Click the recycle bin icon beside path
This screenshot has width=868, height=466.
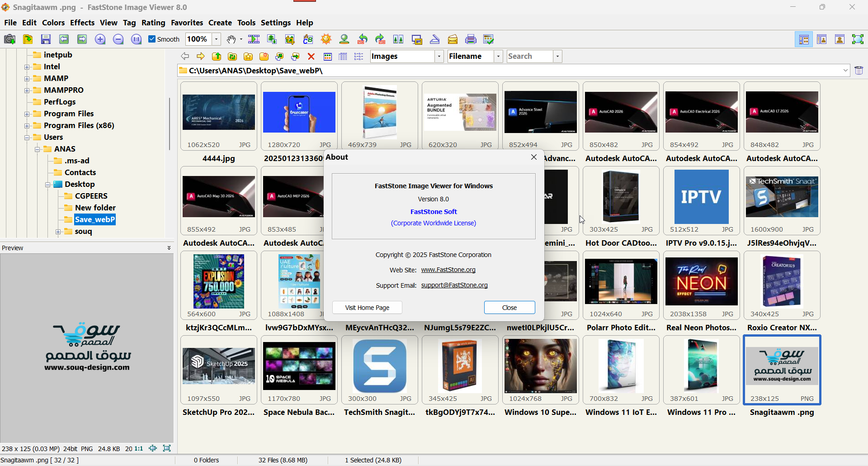[859, 71]
